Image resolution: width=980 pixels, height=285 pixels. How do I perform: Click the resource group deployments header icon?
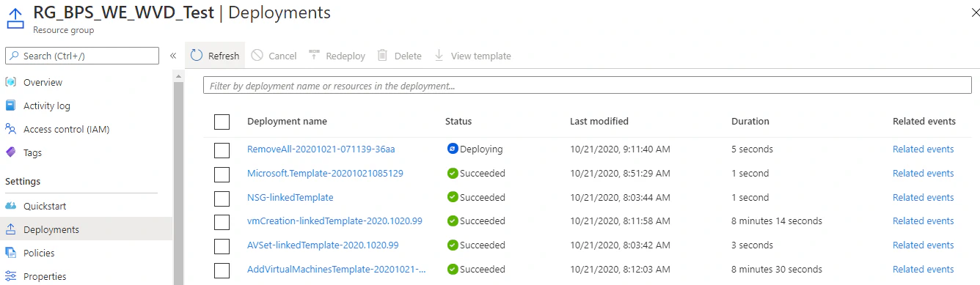pyautogui.click(x=15, y=18)
